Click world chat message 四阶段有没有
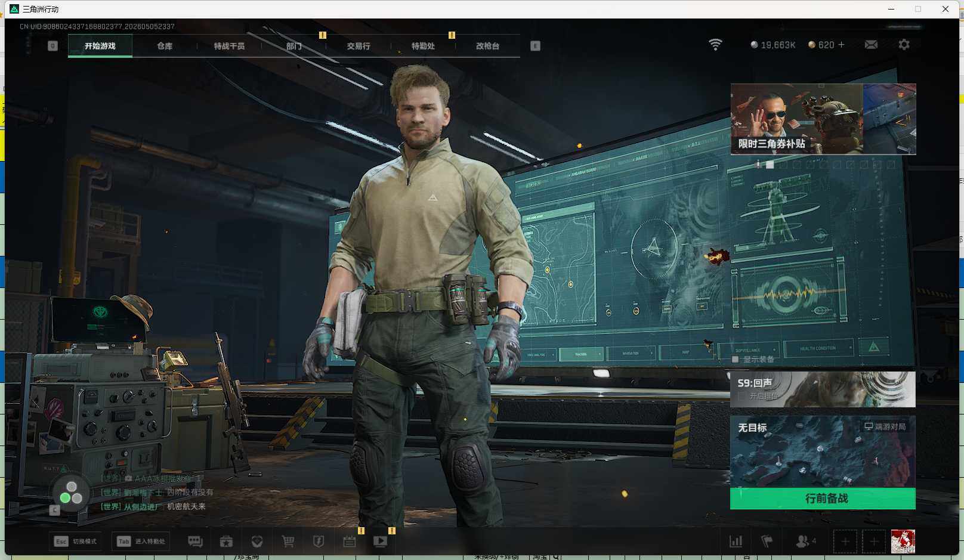 pyautogui.click(x=190, y=492)
